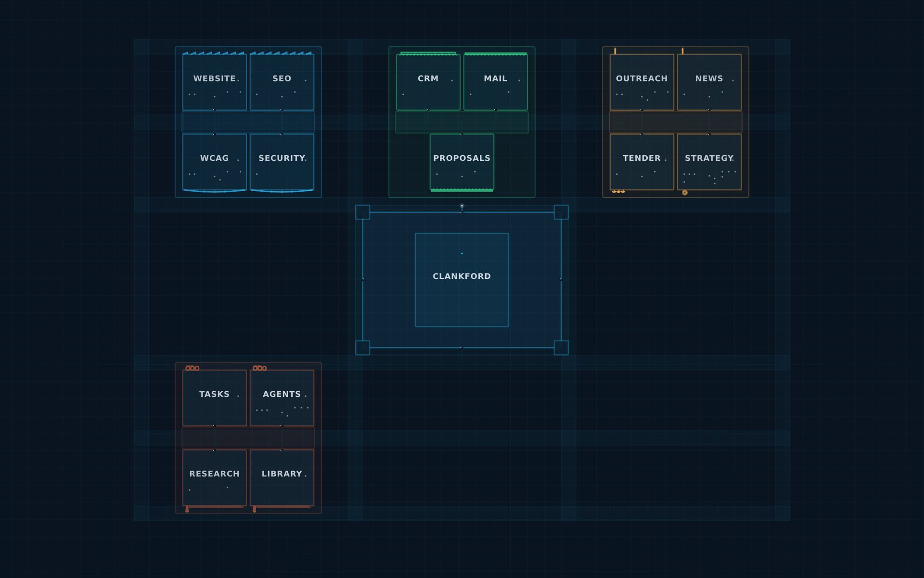Screen dimensions: 924x578
Task: Open the WCAG room tile
Action: 215,162
